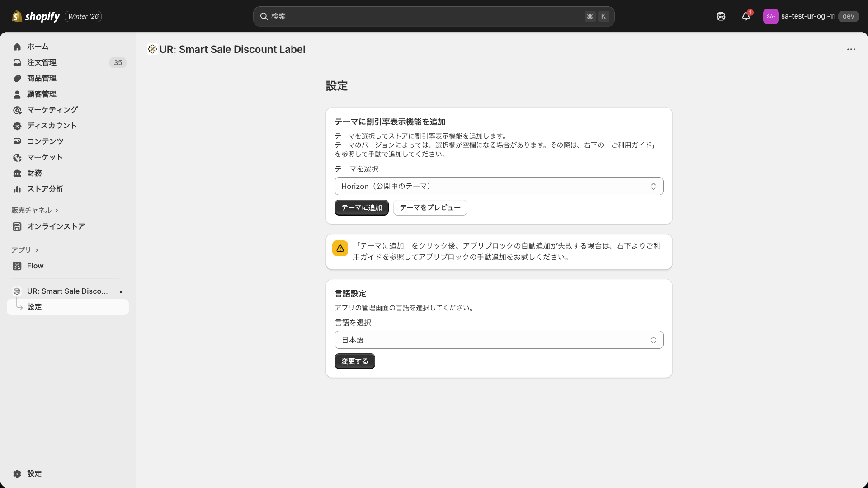Open the 注文管理 orders page
This screenshot has width=868, height=488.
(x=42, y=62)
